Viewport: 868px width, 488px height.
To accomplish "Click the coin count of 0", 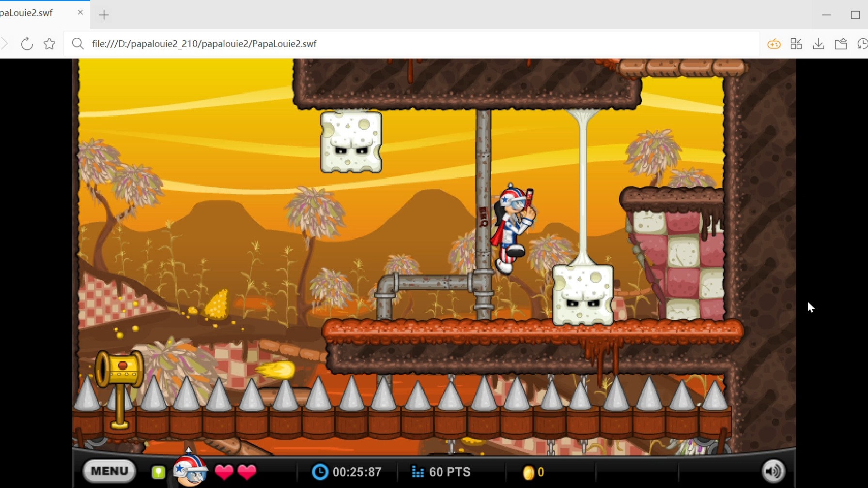I will click(541, 472).
